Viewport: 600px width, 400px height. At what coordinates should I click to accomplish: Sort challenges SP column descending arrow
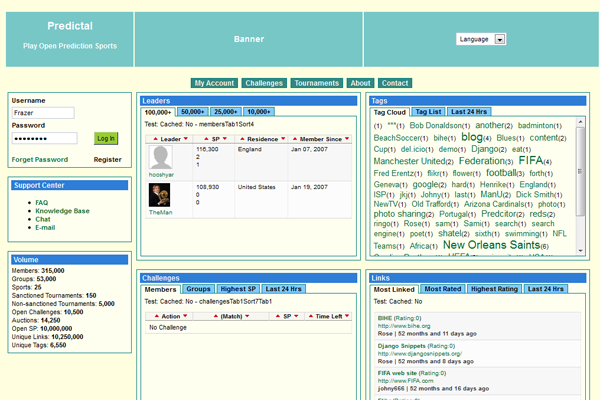click(296, 316)
